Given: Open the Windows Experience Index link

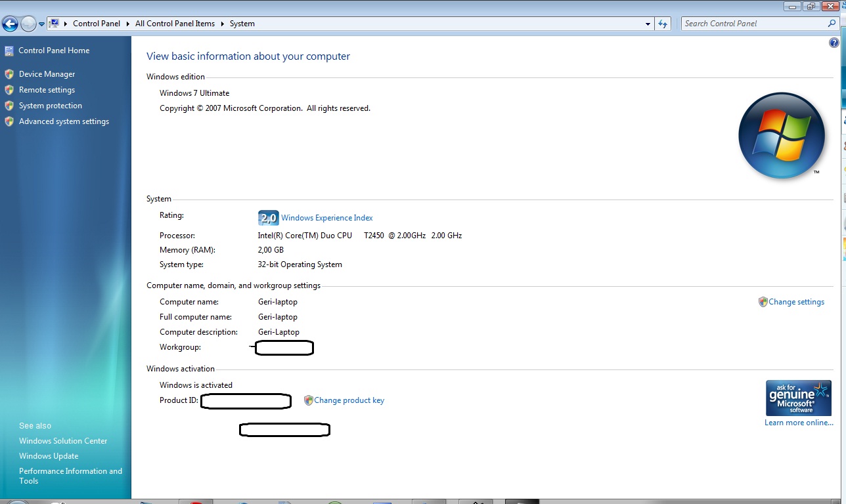Looking at the screenshot, I should click(x=326, y=218).
